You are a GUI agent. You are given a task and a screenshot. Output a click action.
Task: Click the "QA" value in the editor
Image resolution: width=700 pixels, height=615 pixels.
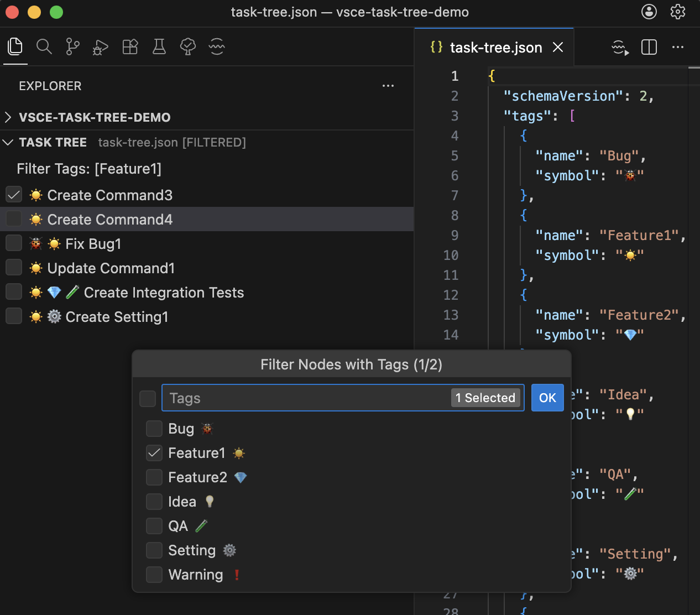[x=615, y=474]
